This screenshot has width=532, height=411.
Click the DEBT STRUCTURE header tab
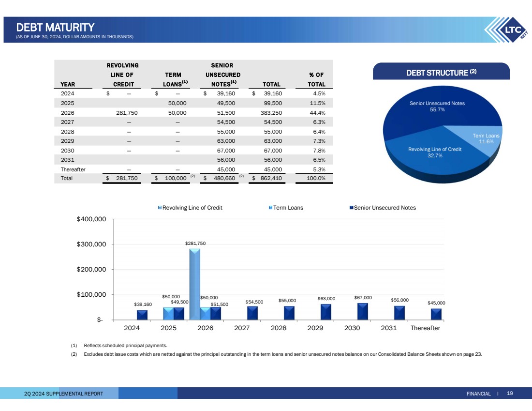point(441,73)
